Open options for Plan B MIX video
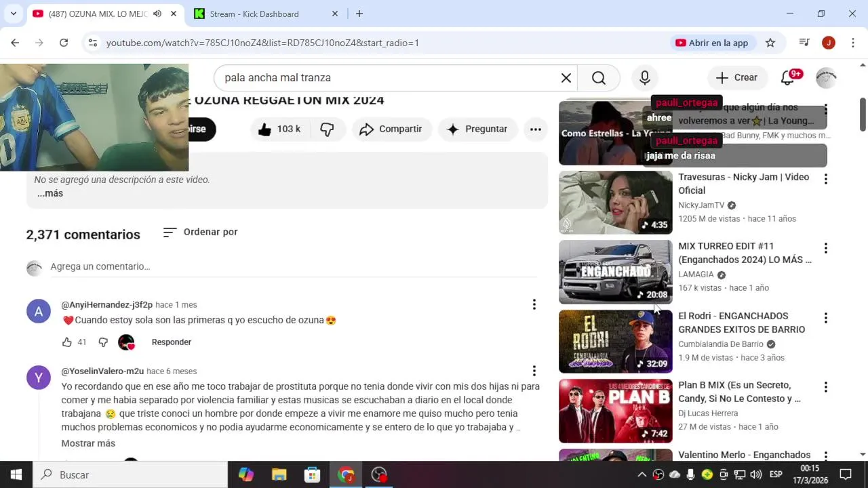 click(x=825, y=387)
